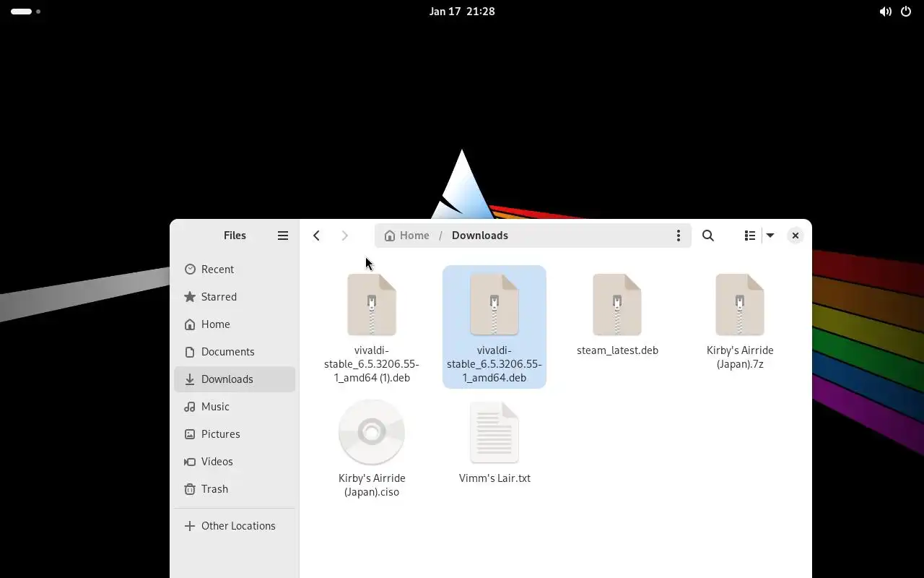
Task: Open Other Locations in the sidebar
Action: coord(235,525)
